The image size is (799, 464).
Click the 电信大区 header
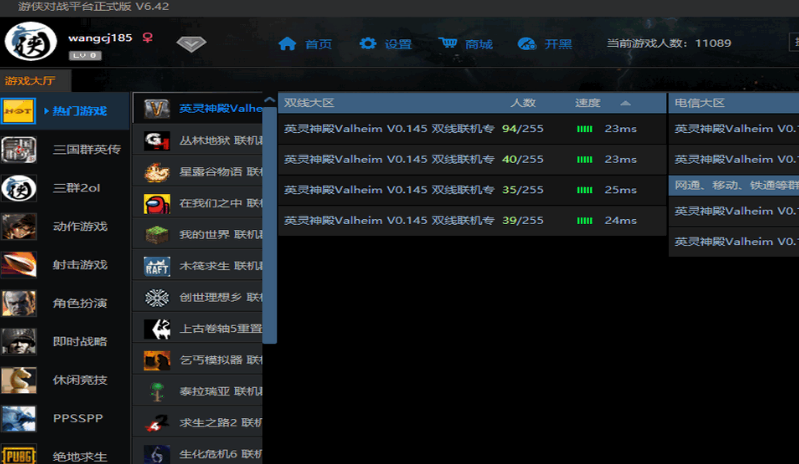(x=699, y=103)
